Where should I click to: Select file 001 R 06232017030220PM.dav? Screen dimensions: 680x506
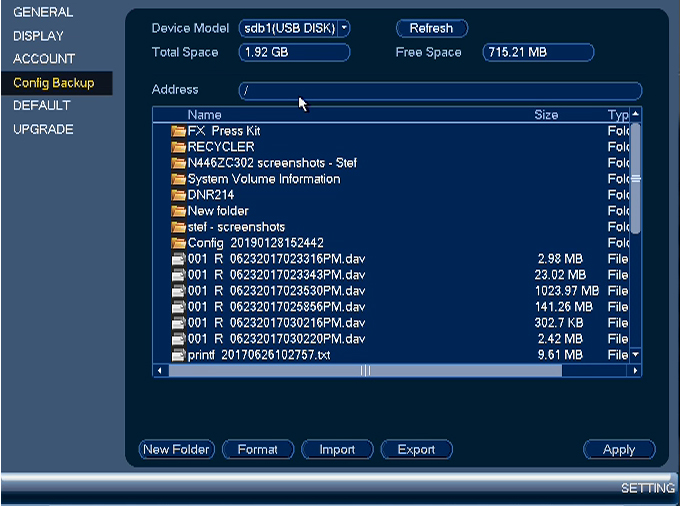tap(276, 339)
